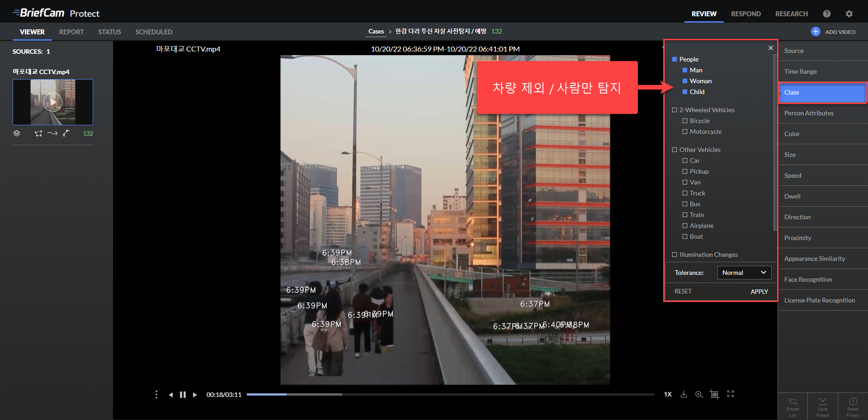Open the REPORT tab
Viewport: 868px width, 420px height.
coord(71,32)
